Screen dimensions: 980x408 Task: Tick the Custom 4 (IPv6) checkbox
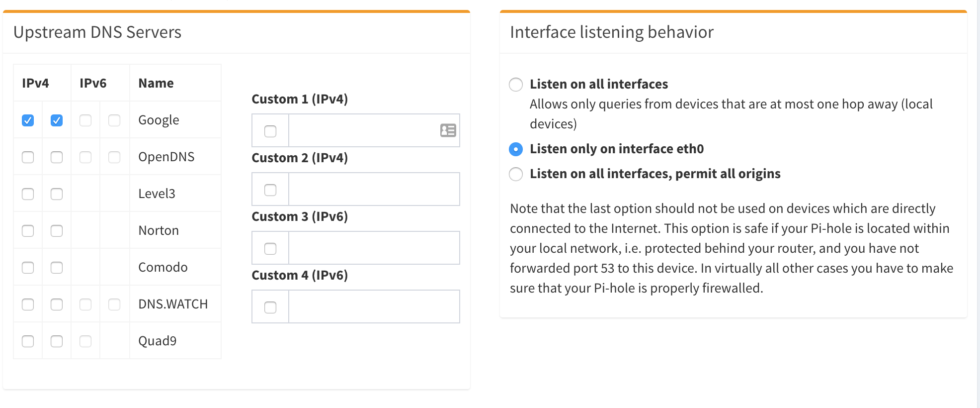(270, 307)
